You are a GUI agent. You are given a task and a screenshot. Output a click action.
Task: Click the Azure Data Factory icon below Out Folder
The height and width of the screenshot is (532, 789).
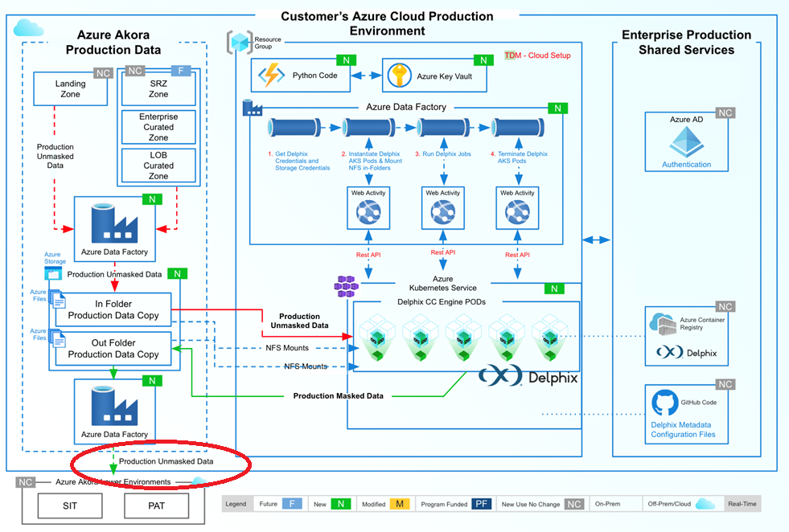click(114, 405)
